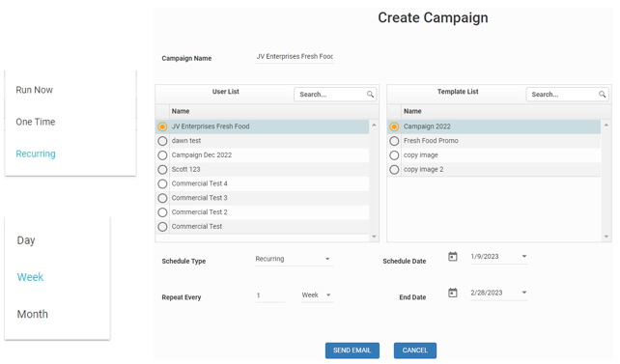Click the CANCEL button

tap(415, 350)
